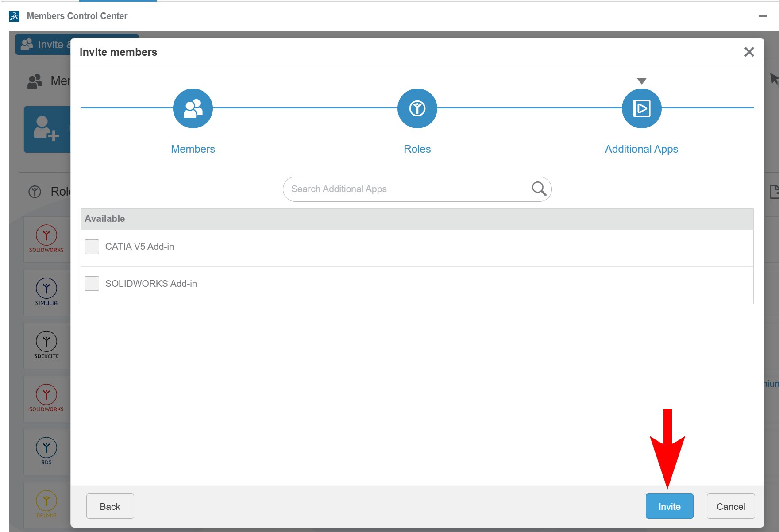
Task: Select the DELMIA role icon in background
Action: (x=46, y=504)
